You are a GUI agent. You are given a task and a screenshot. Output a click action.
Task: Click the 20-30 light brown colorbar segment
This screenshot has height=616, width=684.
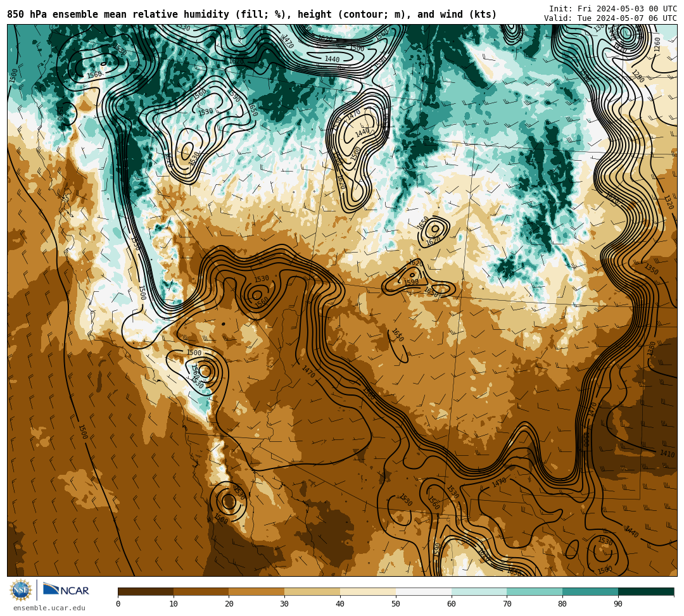257,591
